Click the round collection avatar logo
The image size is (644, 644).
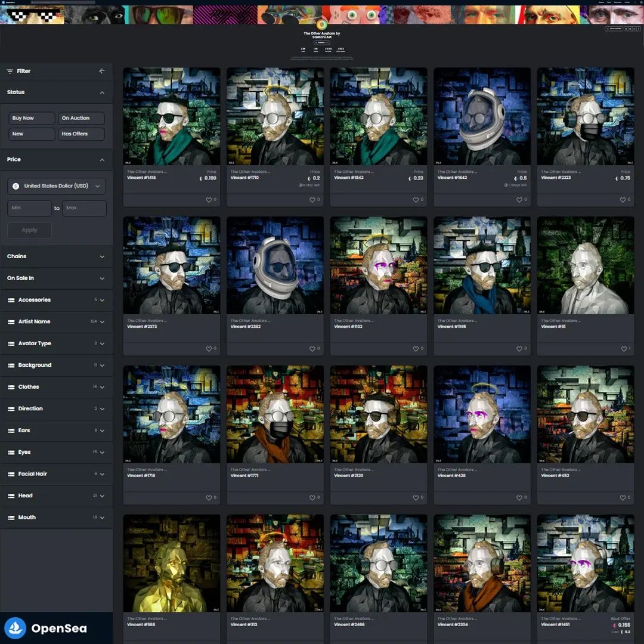coord(321,24)
